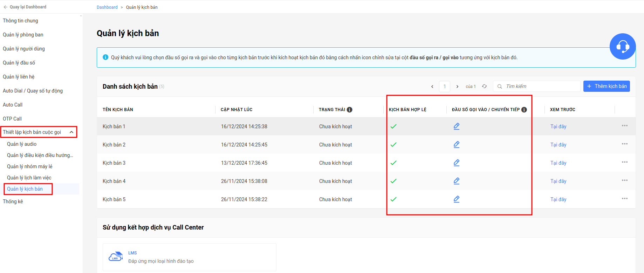This screenshot has height=273, width=644.
Task: Click Thêm kịch bản button
Action: (x=607, y=86)
